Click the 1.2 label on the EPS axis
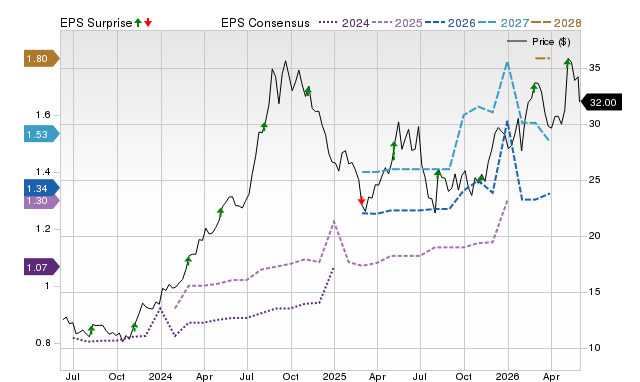The height and width of the screenshot is (382, 640). [43, 229]
